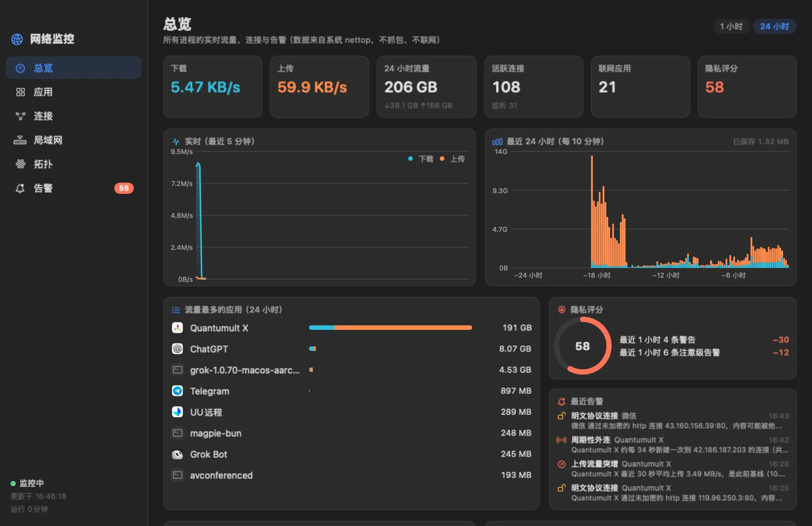Click the 隐私评分 shield icon in panel header
Screen dimensions: 812x526
pos(562,310)
